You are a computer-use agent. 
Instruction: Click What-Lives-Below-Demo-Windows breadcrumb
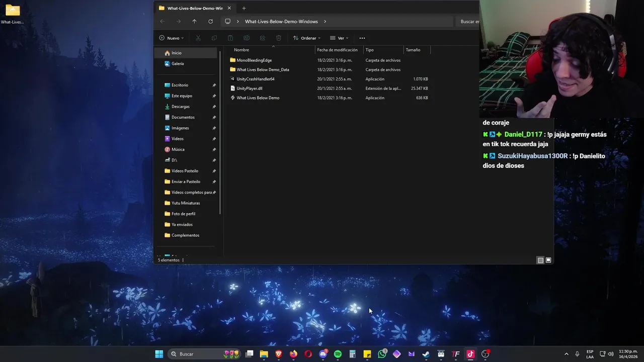(281, 22)
